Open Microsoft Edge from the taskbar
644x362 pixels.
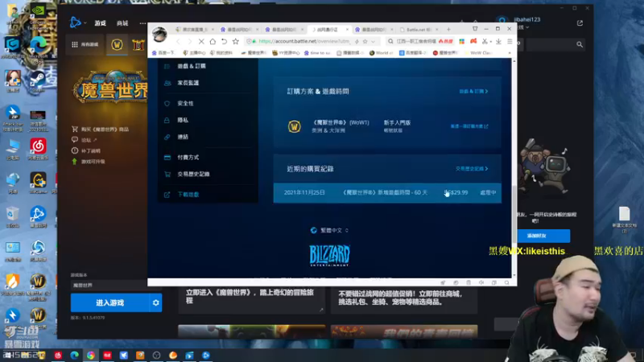click(74, 355)
